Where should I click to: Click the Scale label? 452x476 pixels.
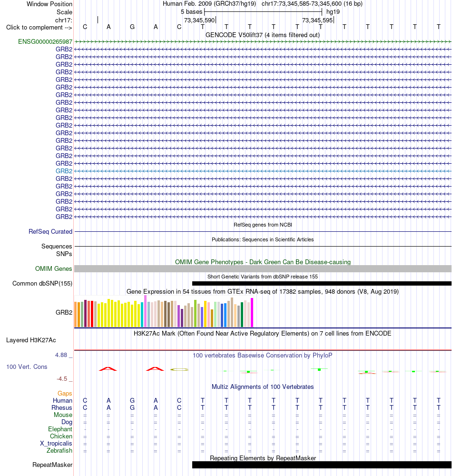click(65, 12)
